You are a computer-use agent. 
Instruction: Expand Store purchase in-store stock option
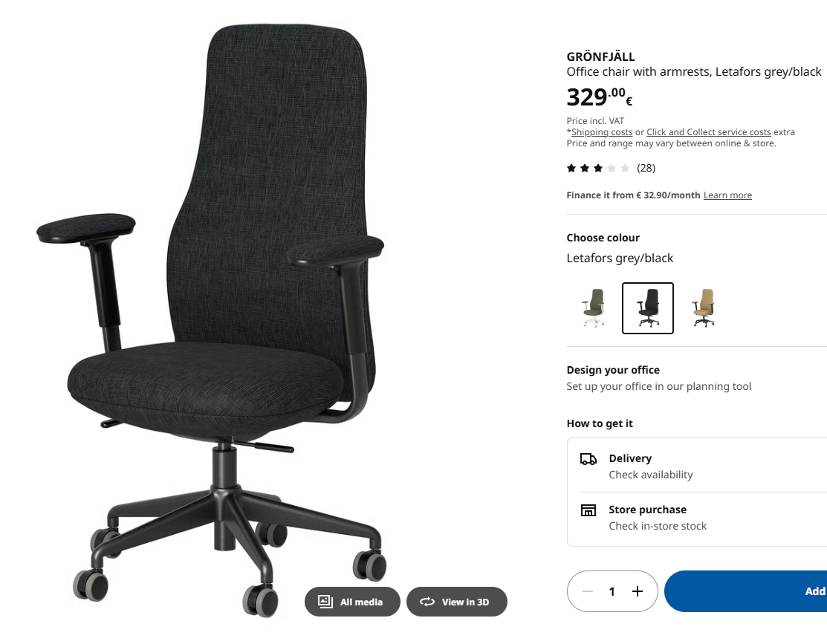[697, 518]
